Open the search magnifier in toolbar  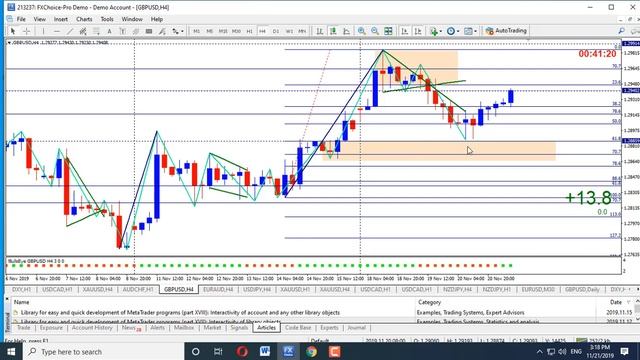click(621, 31)
